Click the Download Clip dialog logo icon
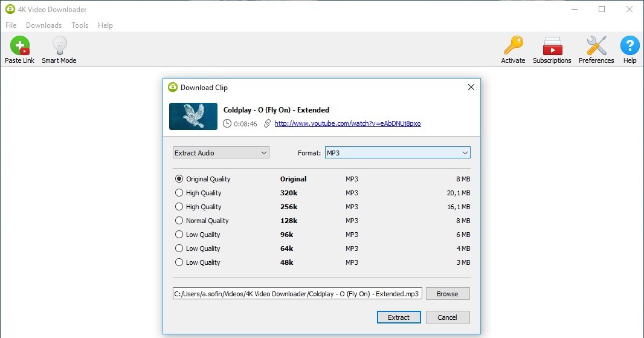Viewport: 644px width, 338px height. point(173,87)
